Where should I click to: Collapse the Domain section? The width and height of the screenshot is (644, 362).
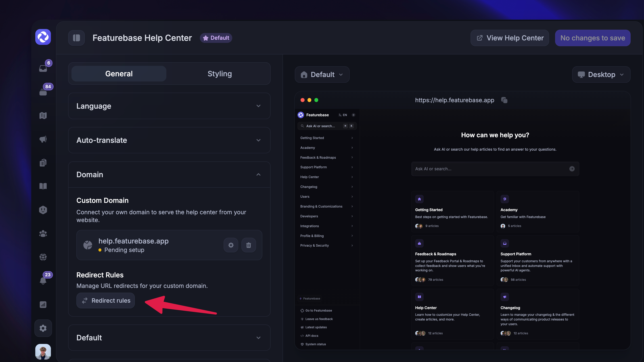point(169,174)
